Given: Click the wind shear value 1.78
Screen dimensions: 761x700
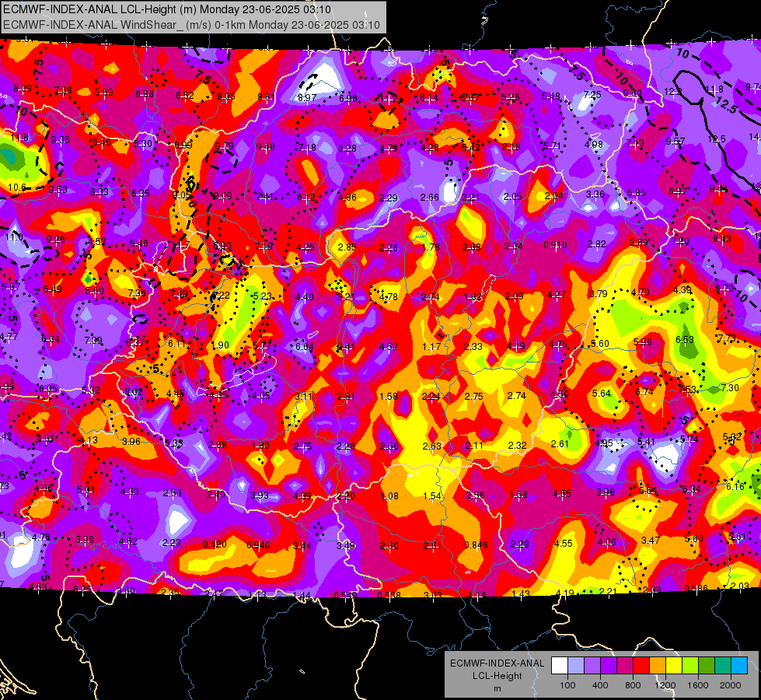Looking at the screenshot, I should click(x=430, y=247).
